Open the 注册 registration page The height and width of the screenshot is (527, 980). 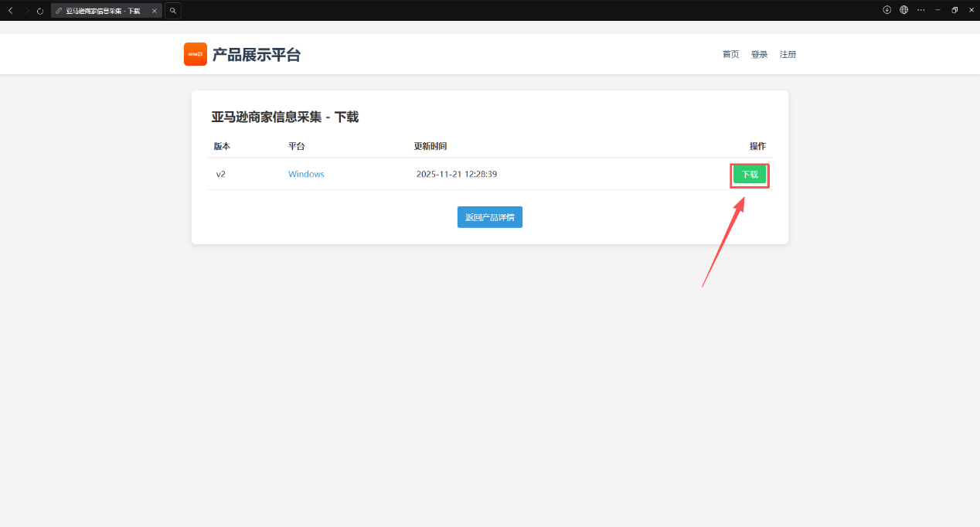[788, 55]
